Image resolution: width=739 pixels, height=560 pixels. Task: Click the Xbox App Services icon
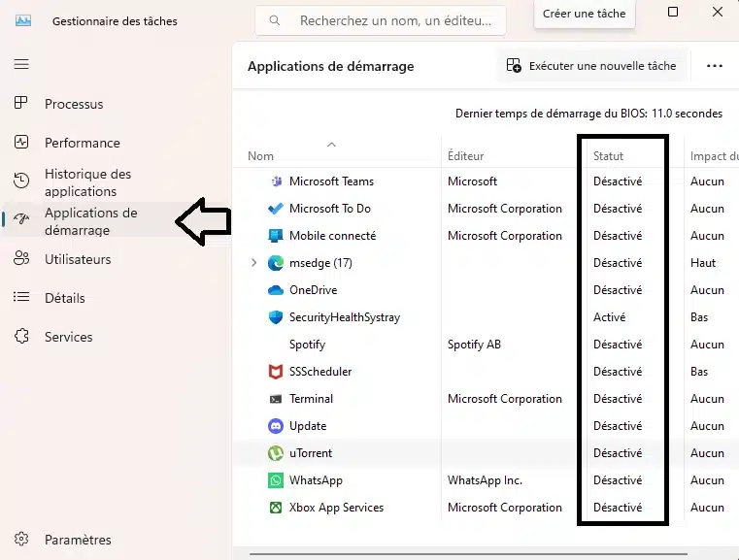point(276,508)
